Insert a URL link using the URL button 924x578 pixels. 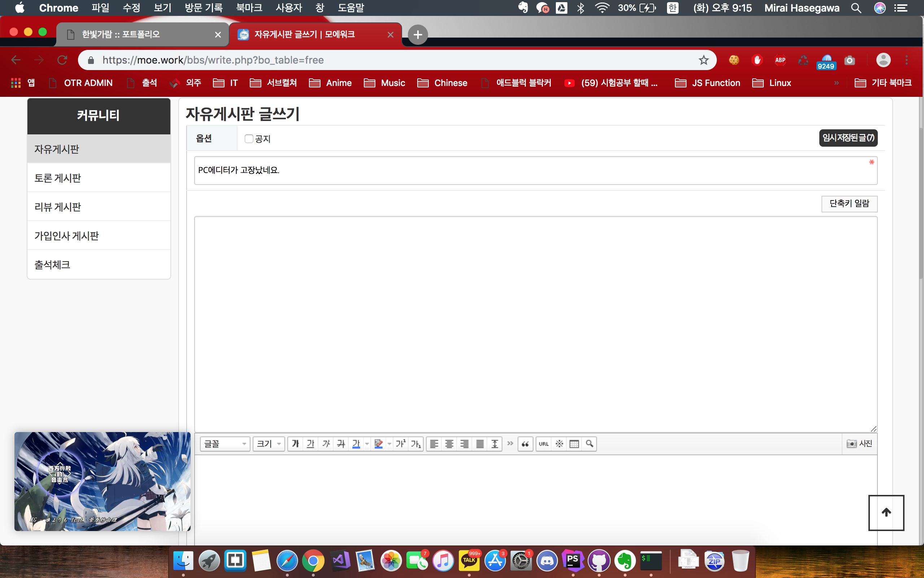(x=544, y=444)
